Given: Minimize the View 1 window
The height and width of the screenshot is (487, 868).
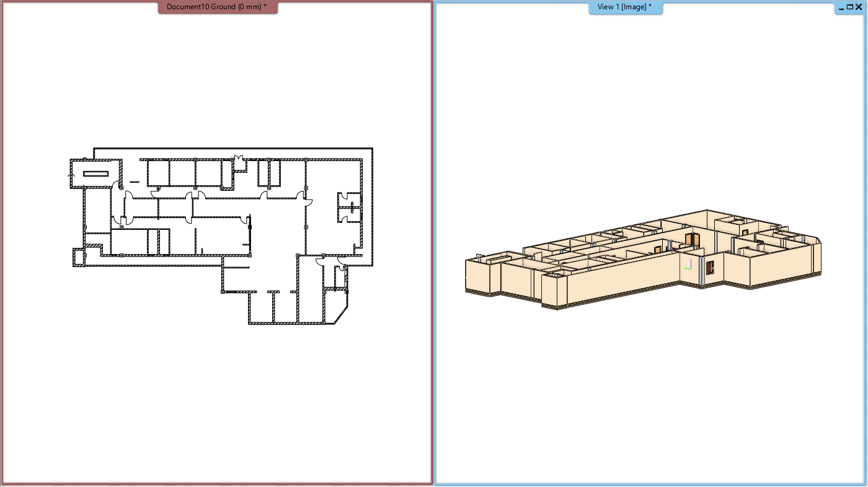Looking at the screenshot, I should point(841,7).
